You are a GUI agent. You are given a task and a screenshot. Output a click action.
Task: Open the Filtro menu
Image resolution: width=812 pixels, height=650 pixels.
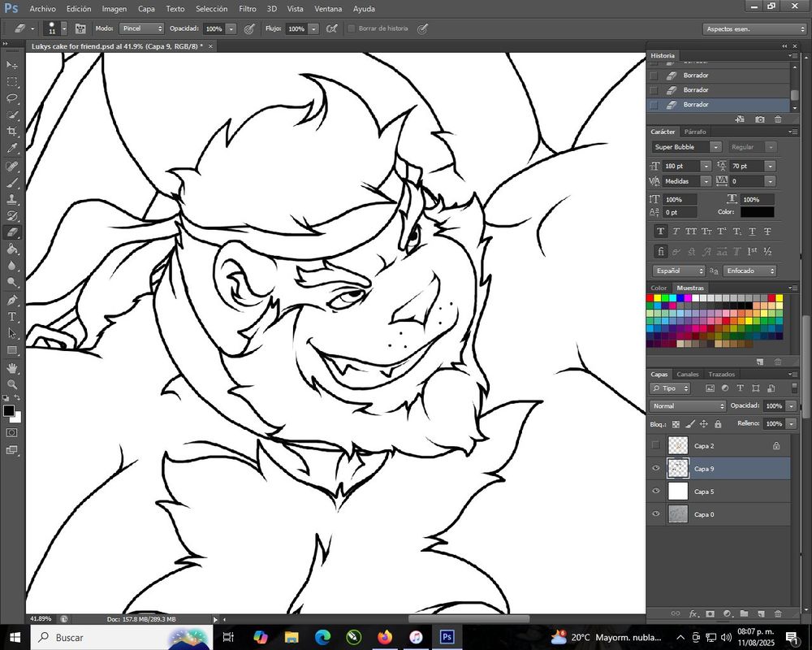(x=247, y=9)
